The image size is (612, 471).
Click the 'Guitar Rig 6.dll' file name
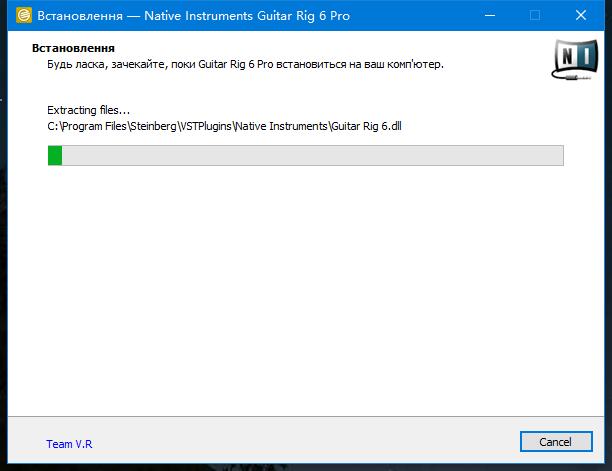pos(366,126)
